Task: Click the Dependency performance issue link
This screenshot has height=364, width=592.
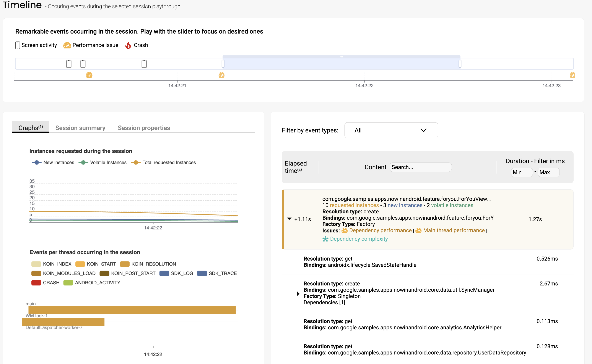Action: pyautogui.click(x=380, y=230)
